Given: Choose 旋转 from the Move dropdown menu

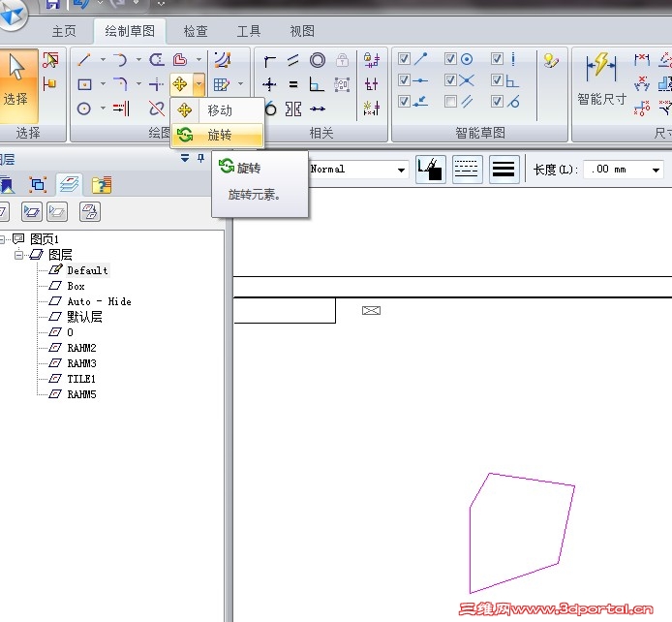Looking at the screenshot, I should pyautogui.click(x=217, y=136).
